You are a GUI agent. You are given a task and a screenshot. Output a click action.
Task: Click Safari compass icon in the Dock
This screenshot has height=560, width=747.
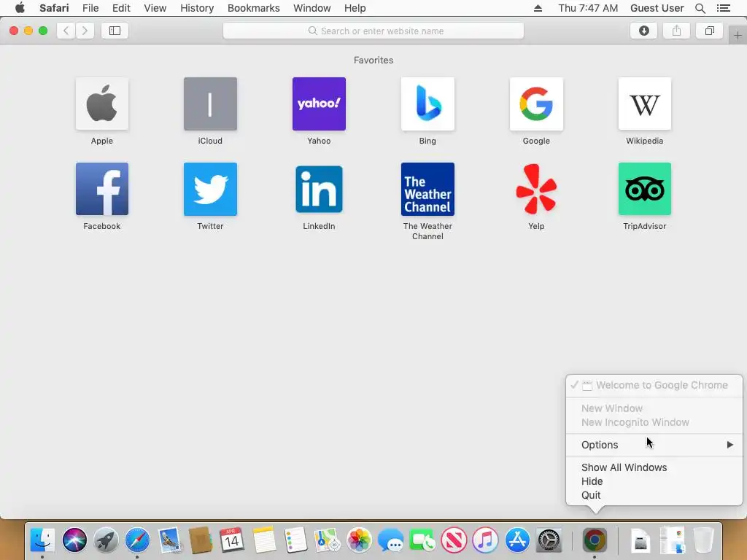pos(137,540)
